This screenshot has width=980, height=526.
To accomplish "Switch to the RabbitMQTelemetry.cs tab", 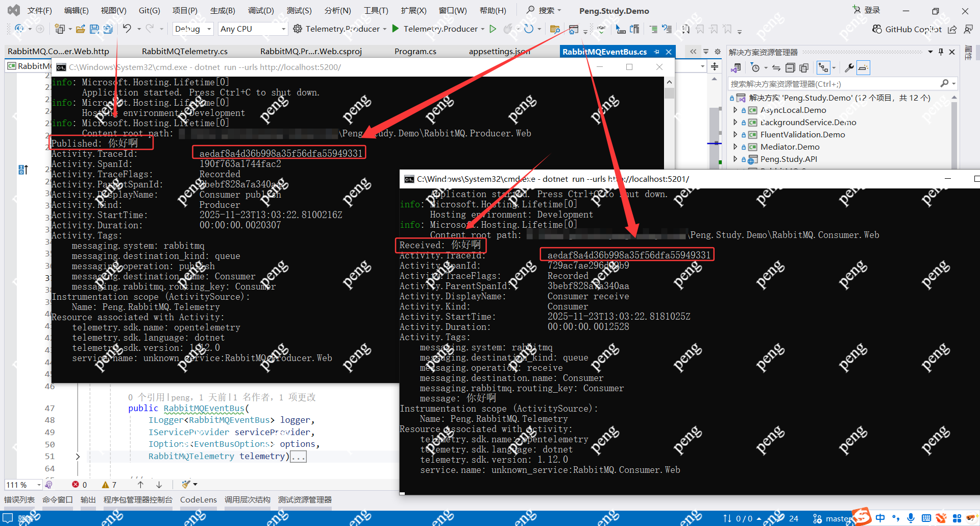I will click(x=185, y=52).
